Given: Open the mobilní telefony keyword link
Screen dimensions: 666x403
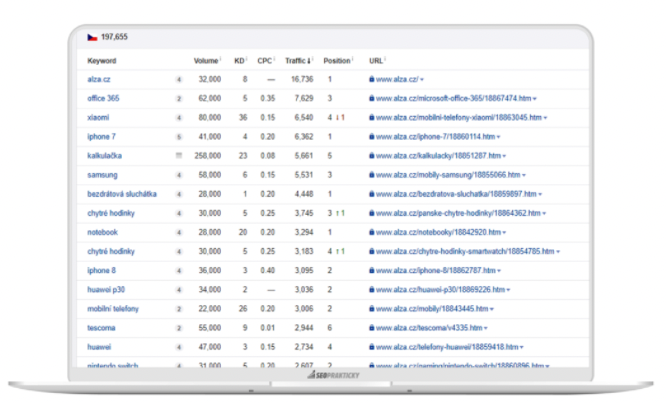Looking at the screenshot, I should (x=113, y=309).
